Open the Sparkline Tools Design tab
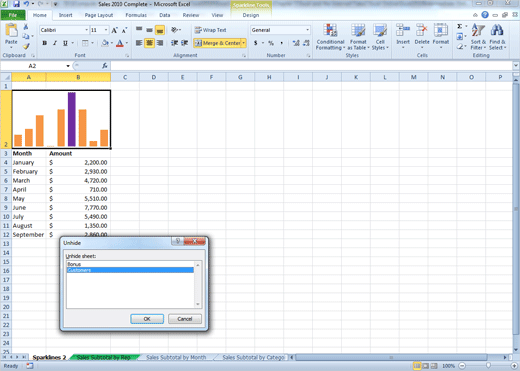Viewport: 520px width, 371px height. tap(251, 15)
